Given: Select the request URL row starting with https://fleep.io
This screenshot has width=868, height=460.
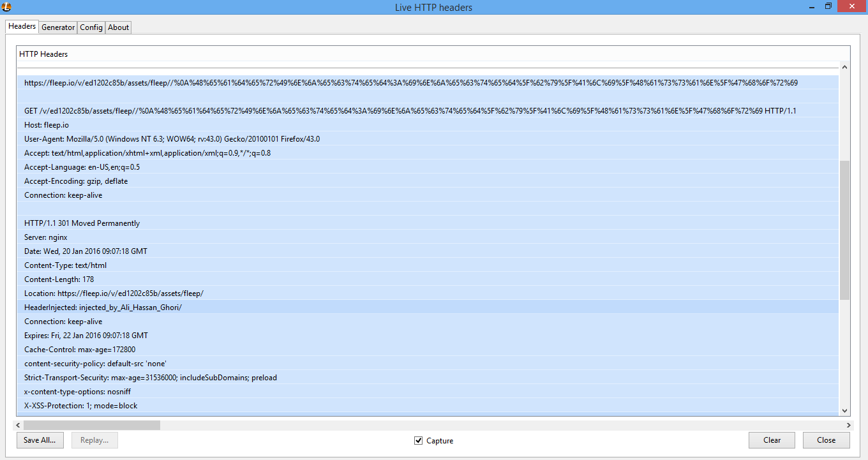Looking at the screenshot, I should tap(428, 82).
